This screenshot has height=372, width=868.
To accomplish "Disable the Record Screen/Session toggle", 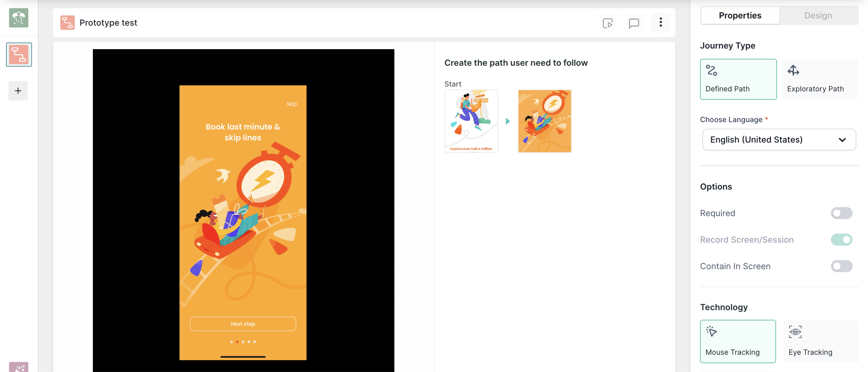I will click(x=841, y=240).
